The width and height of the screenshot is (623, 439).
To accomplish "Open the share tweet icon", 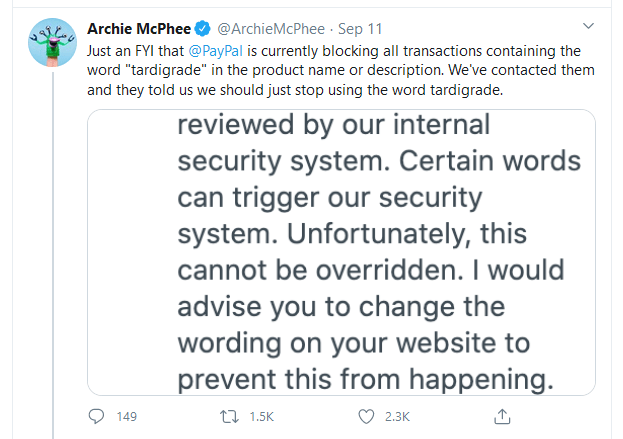I will [501, 416].
